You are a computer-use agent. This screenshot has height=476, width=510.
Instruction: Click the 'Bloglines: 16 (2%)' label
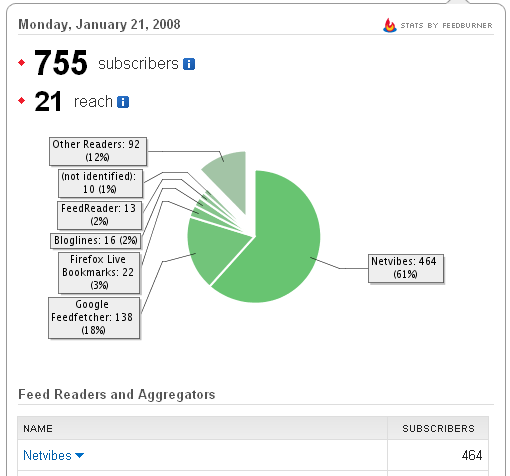(x=96, y=241)
